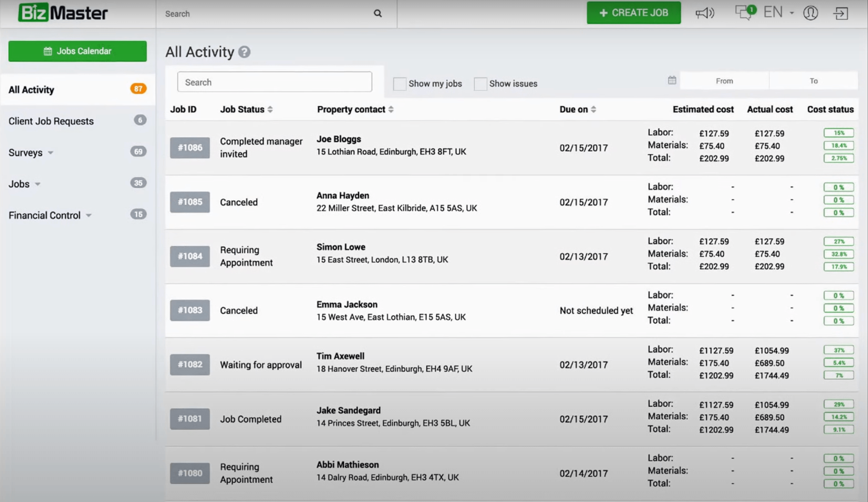Click the Waiting for approval status text
Image resolution: width=868 pixels, height=502 pixels.
(261, 365)
